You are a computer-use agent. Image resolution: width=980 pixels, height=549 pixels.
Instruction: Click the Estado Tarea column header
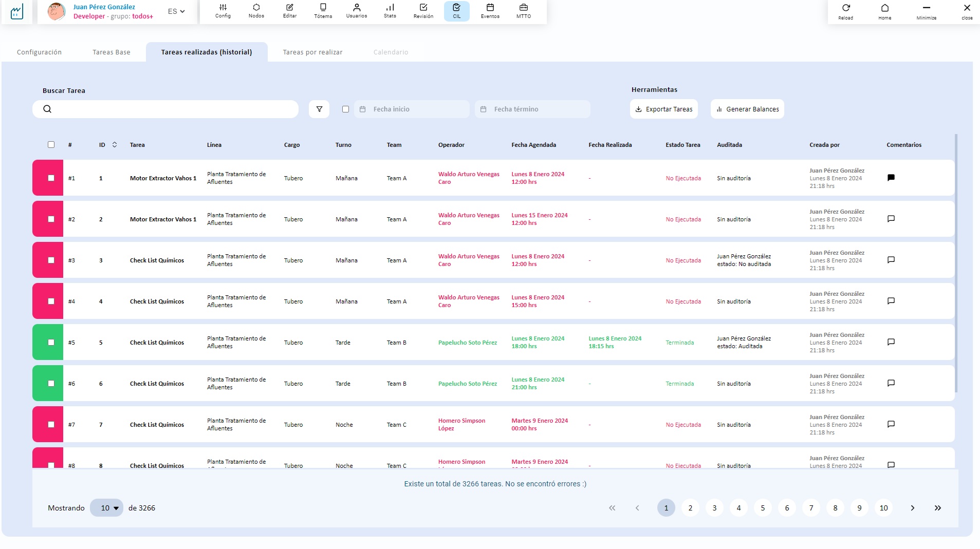coord(683,145)
